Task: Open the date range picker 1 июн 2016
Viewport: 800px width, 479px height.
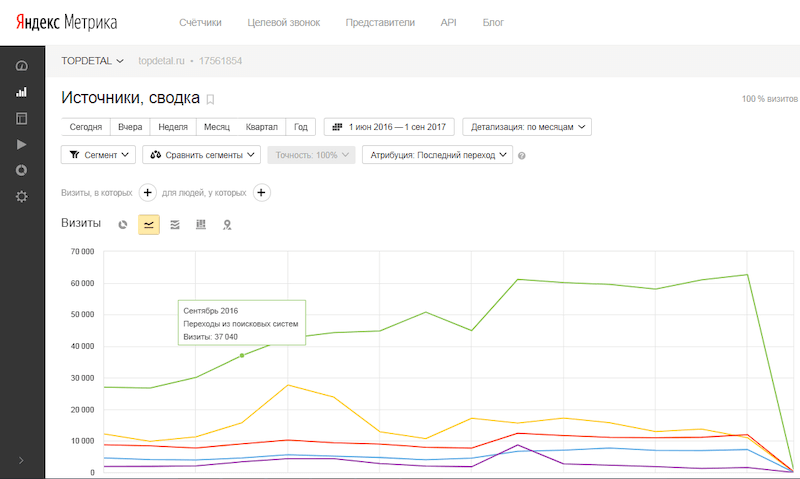Action: (x=389, y=127)
